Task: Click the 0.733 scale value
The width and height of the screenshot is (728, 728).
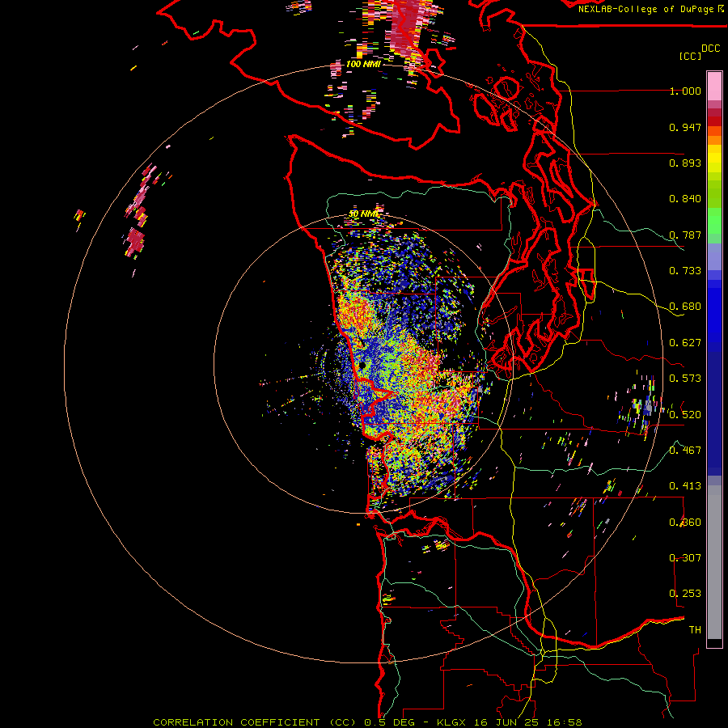Action: [685, 271]
